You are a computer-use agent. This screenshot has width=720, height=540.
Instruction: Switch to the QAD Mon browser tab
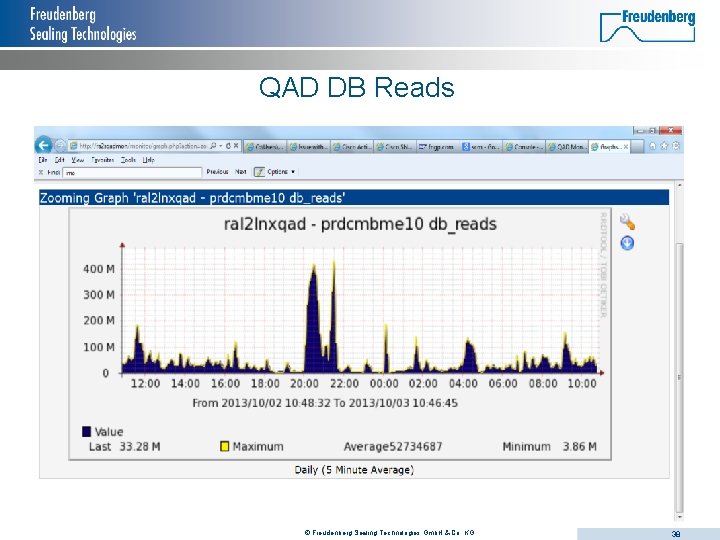pyautogui.click(x=567, y=147)
